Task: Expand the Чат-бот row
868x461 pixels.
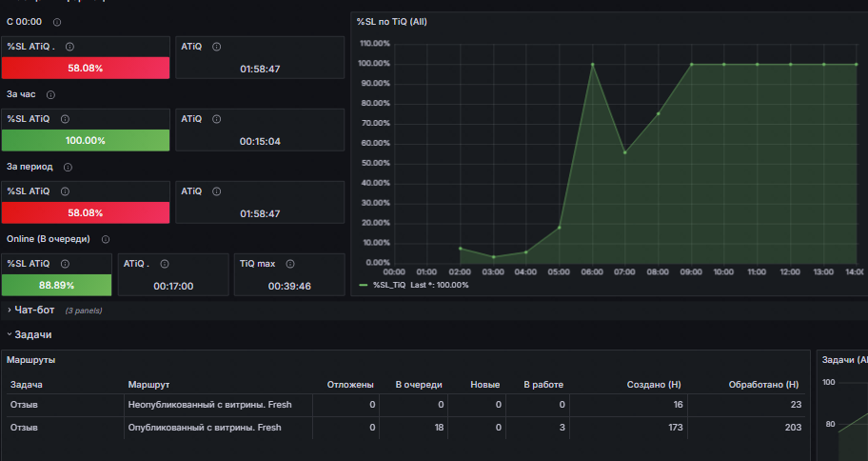Action: 31,311
